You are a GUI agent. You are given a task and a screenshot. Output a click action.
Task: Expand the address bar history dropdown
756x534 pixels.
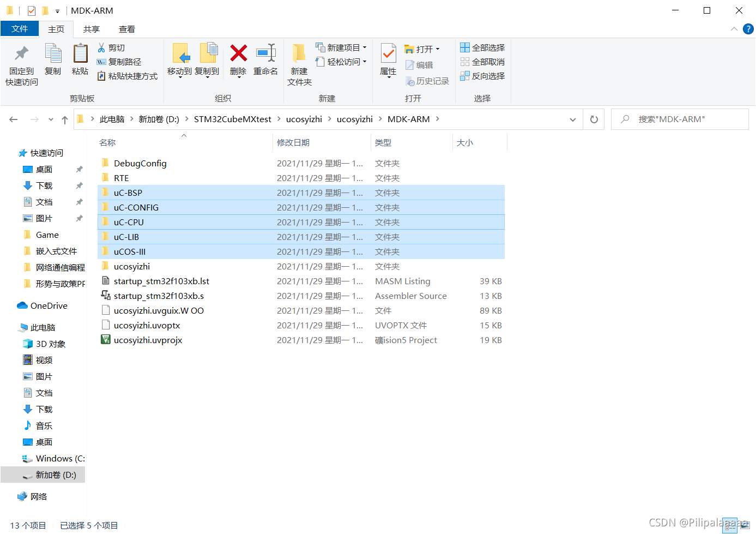[573, 119]
